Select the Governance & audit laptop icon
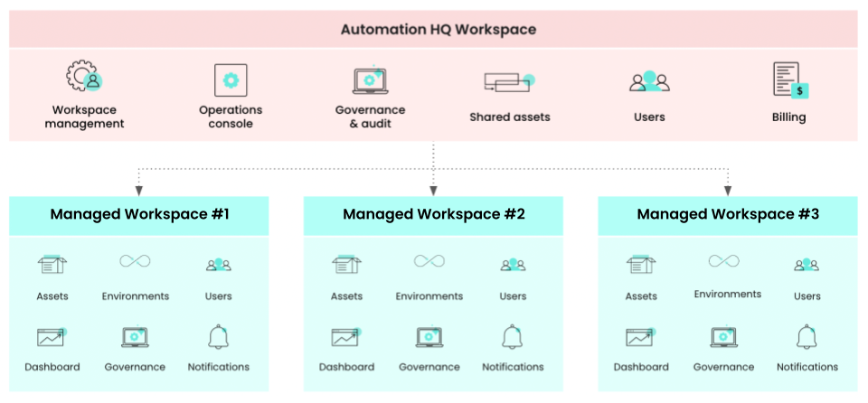The width and height of the screenshot is (868, 403). coord(370,80)
